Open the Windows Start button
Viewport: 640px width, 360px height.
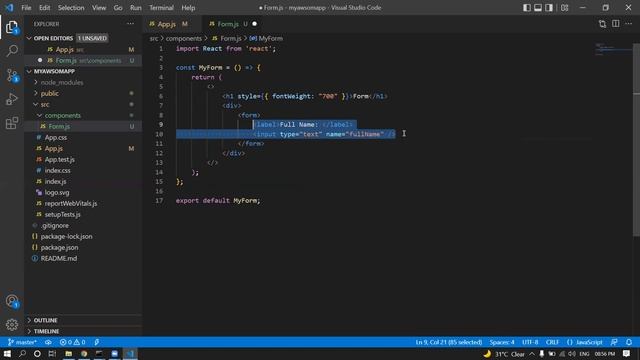pos(7,353)
